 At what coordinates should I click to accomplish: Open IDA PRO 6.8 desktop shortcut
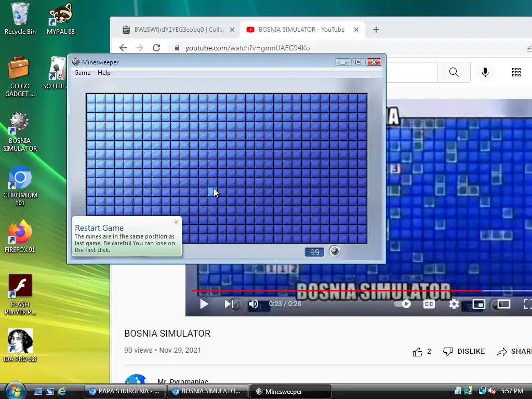click(20, 345)
